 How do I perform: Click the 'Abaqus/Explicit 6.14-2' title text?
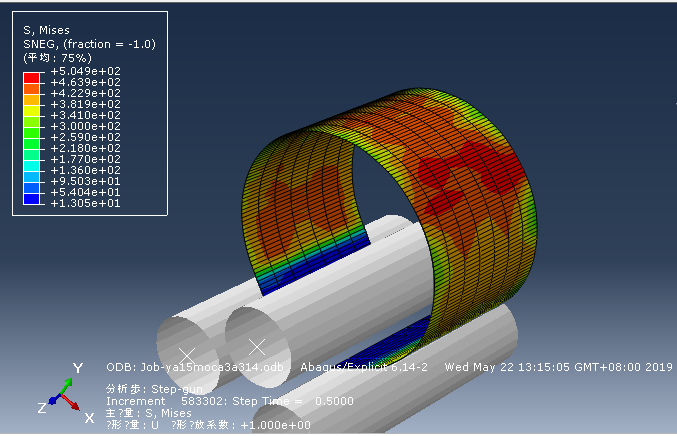pyautogui.click(x=364, y=367)
